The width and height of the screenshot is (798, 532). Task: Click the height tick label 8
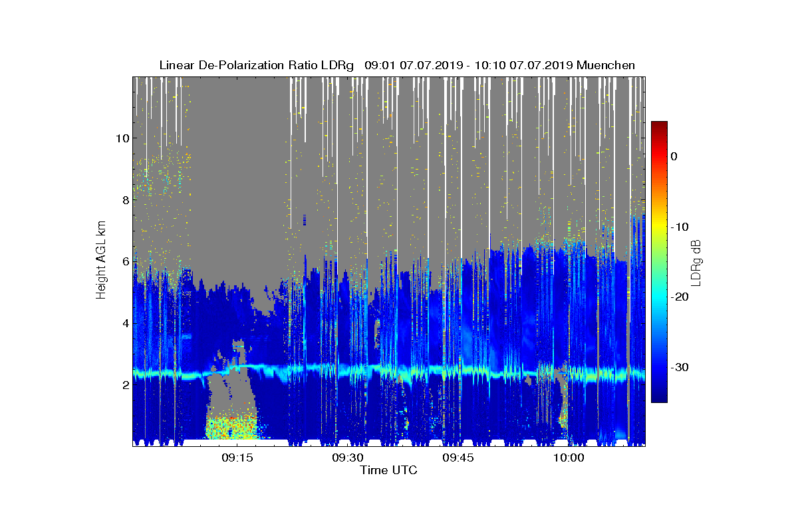[x=124, y=200]
